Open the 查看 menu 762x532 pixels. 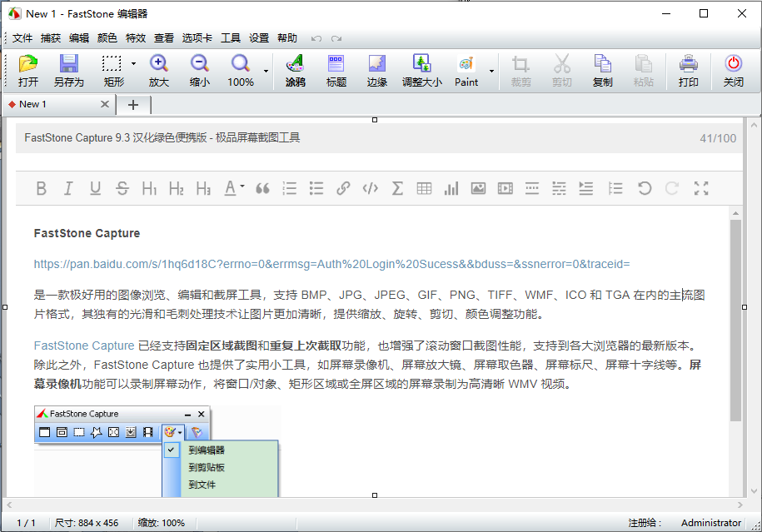[164, 38]
